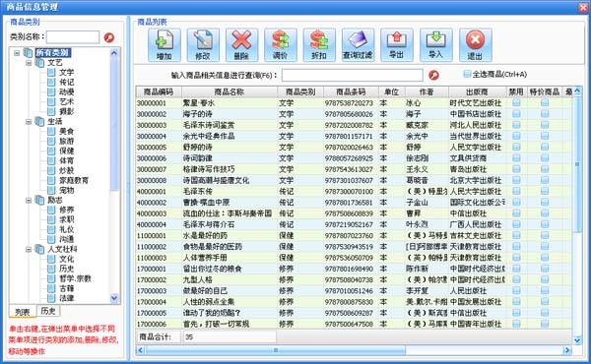Click the 商品合计 value field showing 35
The height and width of the screenshot is (364, 591).
(x=230, y=336)
